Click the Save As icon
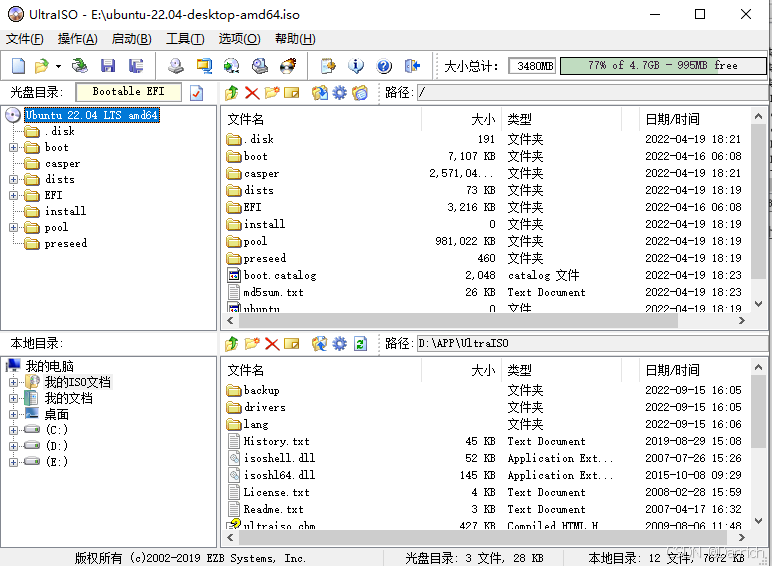This screenshot has height=566, width=772. click(x=135, y=65)
